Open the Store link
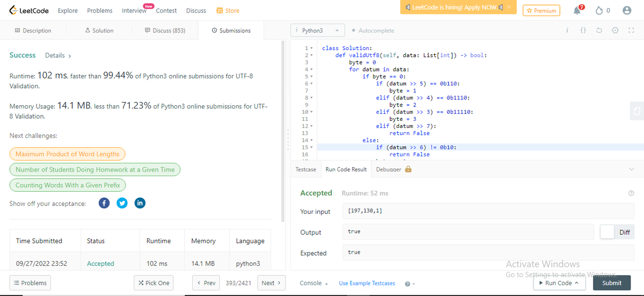Screen dimensions: 644x296 (228, 10)
